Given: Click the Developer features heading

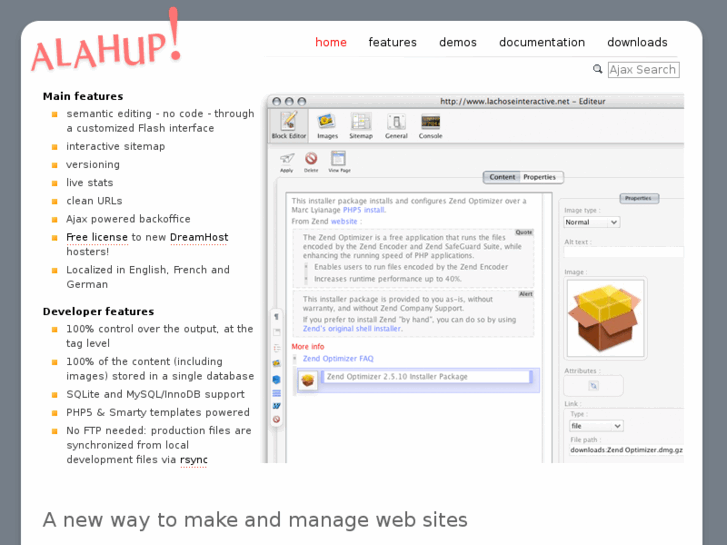Looking at the screenshot, I should pyautogui.click(x=98, y=312).
